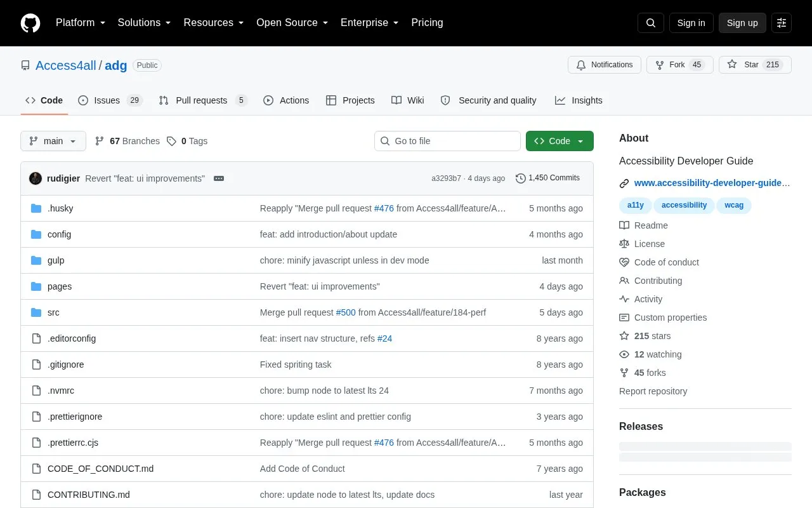The image size is (812, 508).
Task: Switch to the Issues tab
Action: coord(110,100)
